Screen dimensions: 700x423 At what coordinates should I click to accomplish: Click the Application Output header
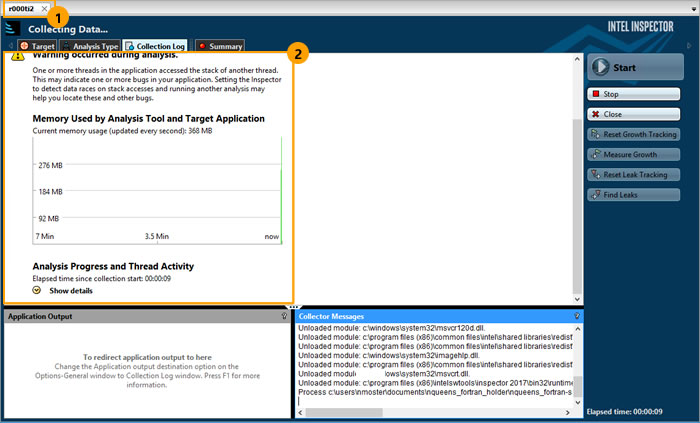pyautogui.click(x=147, y=316)
